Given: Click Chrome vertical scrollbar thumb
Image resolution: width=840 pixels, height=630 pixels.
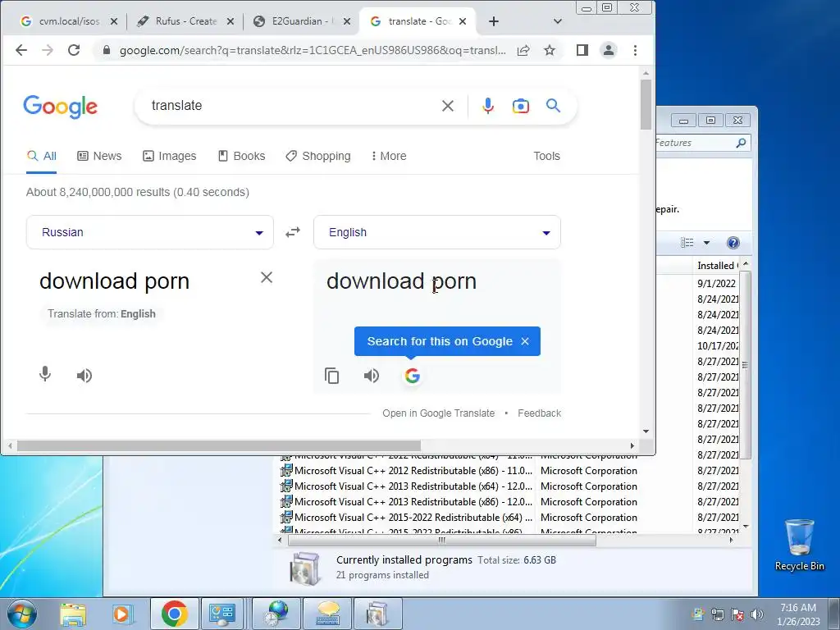Looking at the screenshot, I should coord(646,104).
